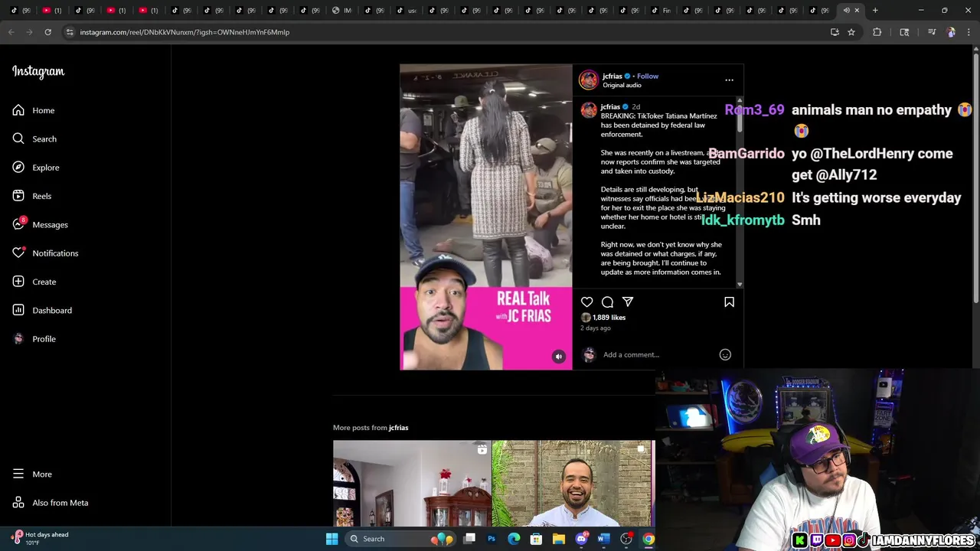The image size is (980, 551).
Task: Like the reel with heart icon
Action: 587,302
